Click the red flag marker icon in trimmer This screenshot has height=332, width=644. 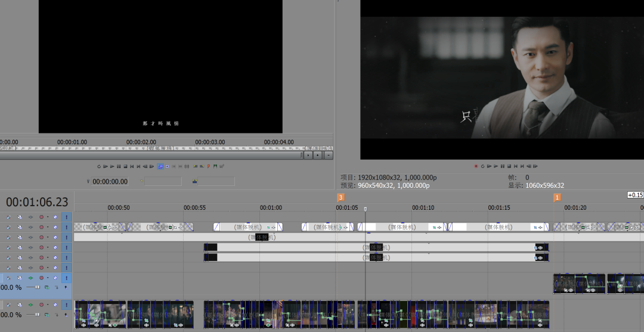point(208,166)
